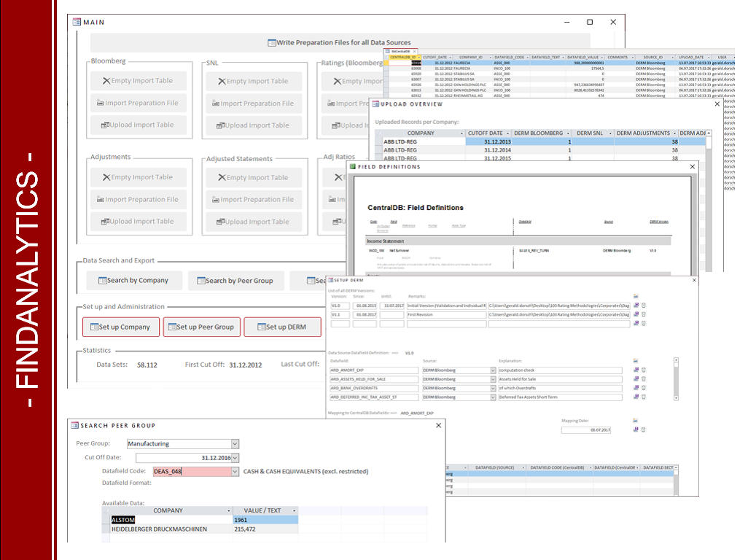Open the Peer Group dropdown showing Manufacturing
The width and height of the screenshot is (748, 560).
coord(234,443)
